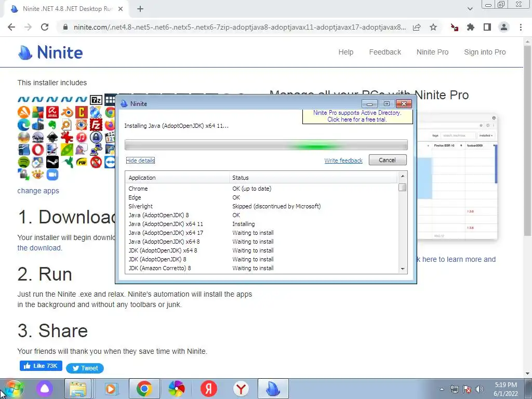The height and width of the screenshot is (399, 532).
Task: Click scroll-down arrow in Ninite details list
Action: click(403, 269)
